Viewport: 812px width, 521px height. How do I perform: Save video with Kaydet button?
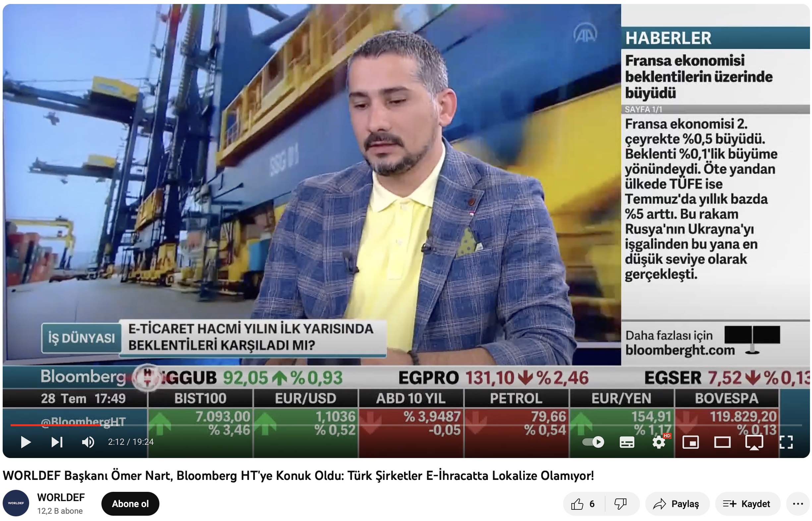pos(747,504)
